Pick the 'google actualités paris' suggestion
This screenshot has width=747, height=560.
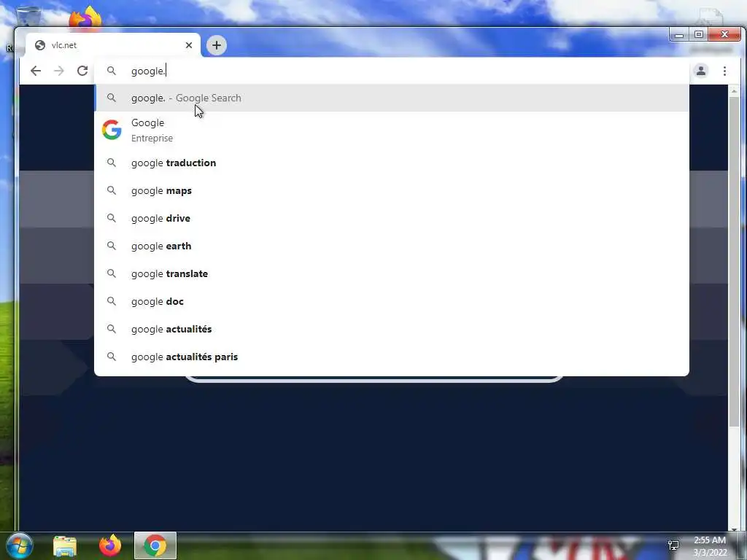coord(392,357)
